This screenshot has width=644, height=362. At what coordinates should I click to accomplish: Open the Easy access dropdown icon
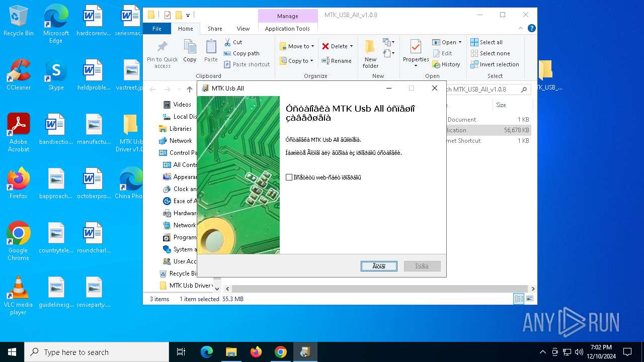coord(389,53)
